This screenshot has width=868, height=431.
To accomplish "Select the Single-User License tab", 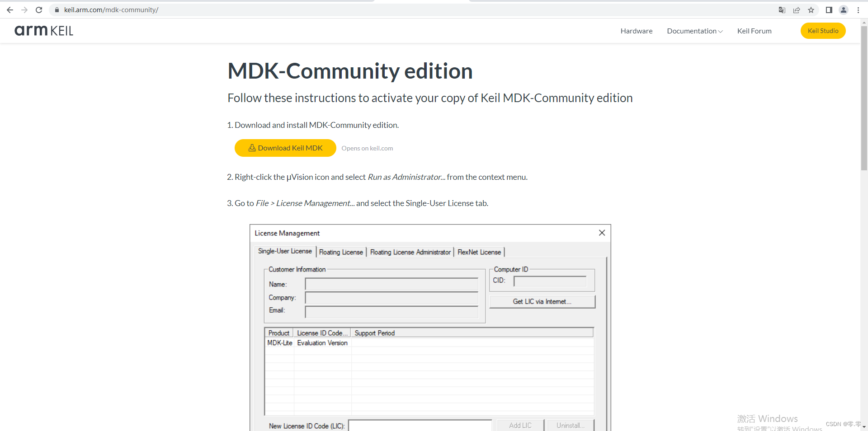I will [x=285, y=251].
